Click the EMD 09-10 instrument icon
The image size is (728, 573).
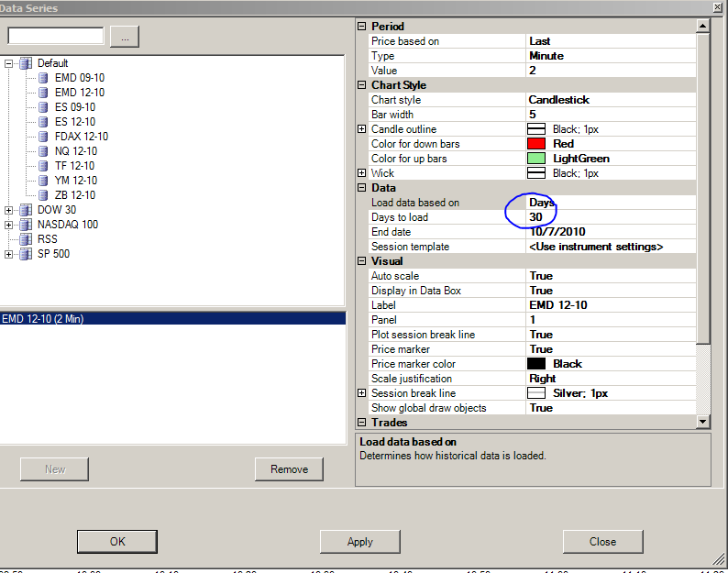point(43,78)
